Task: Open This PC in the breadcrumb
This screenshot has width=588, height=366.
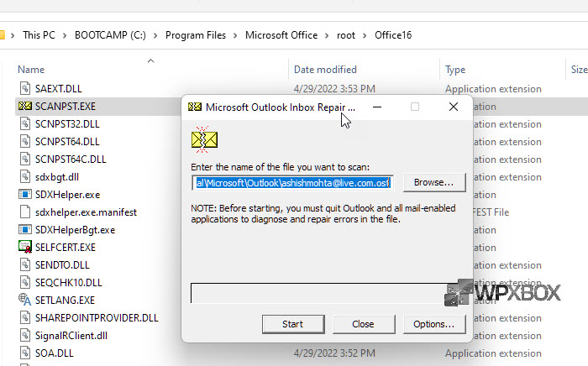Action: [x=39, y=35]
